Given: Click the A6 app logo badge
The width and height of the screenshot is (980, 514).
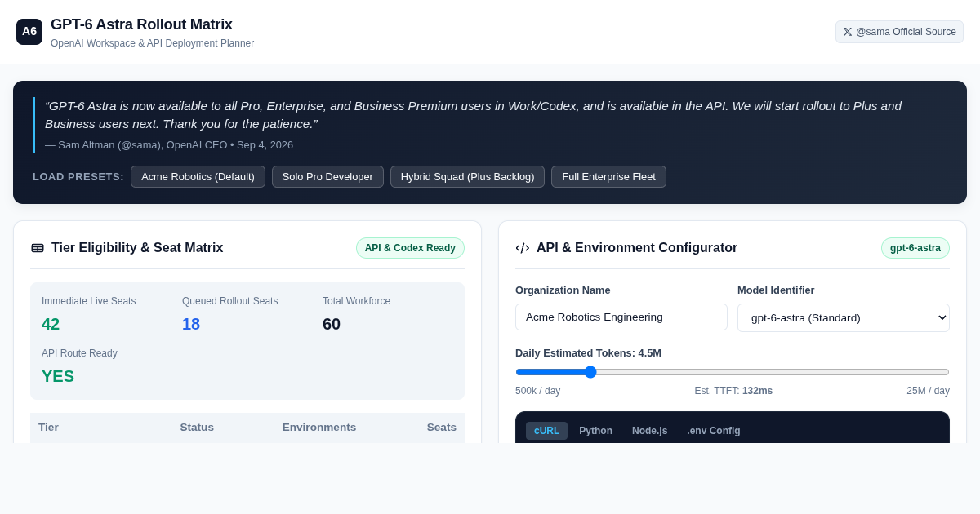Looking at the screenshot, I should [x=29, y=32].
